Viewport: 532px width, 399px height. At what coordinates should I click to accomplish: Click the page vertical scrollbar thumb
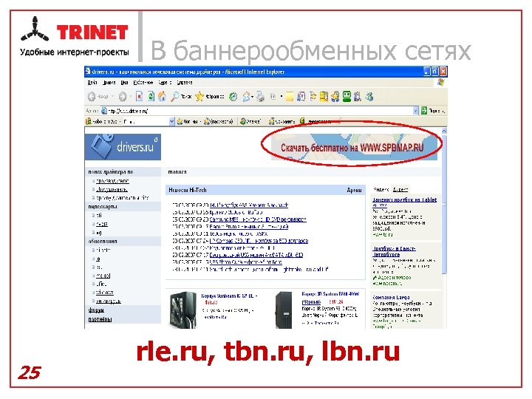pos(445,203)
